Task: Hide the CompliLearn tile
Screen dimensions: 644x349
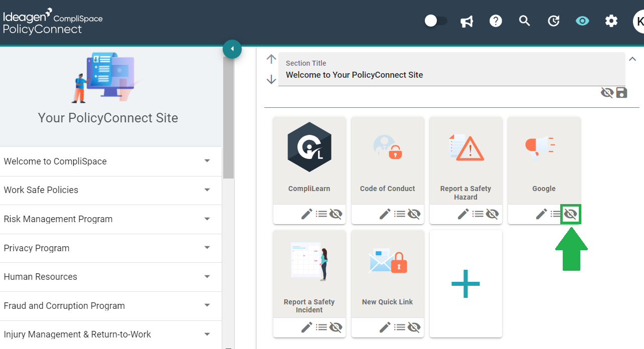Action: 336,214
